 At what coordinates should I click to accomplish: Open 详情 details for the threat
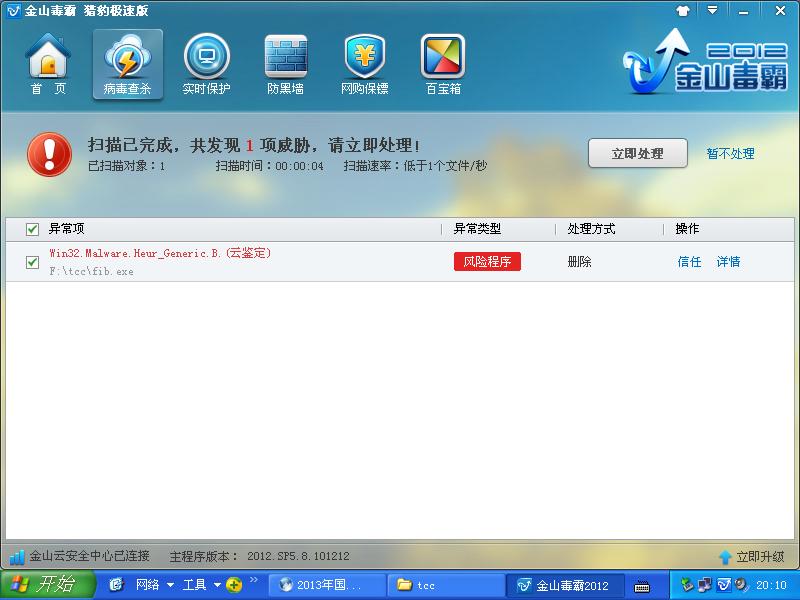pos(728,262)
